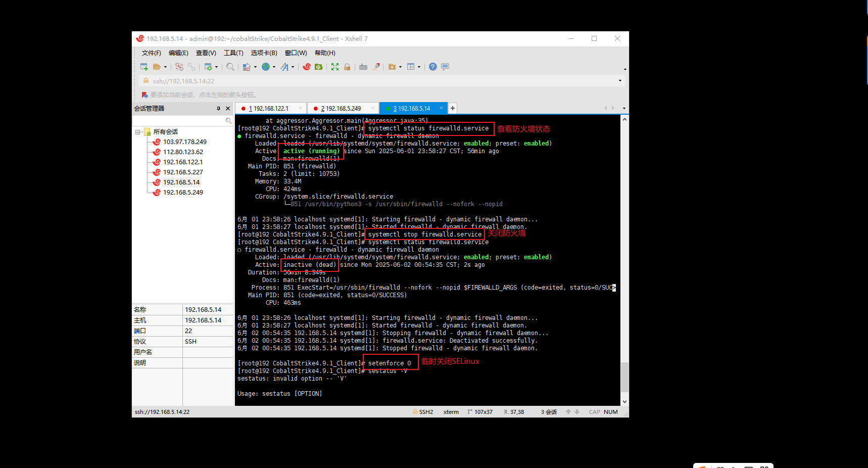Expand the layout panes dropdown arrow
This screenshot has width=868, height=468.
point(419,67)
